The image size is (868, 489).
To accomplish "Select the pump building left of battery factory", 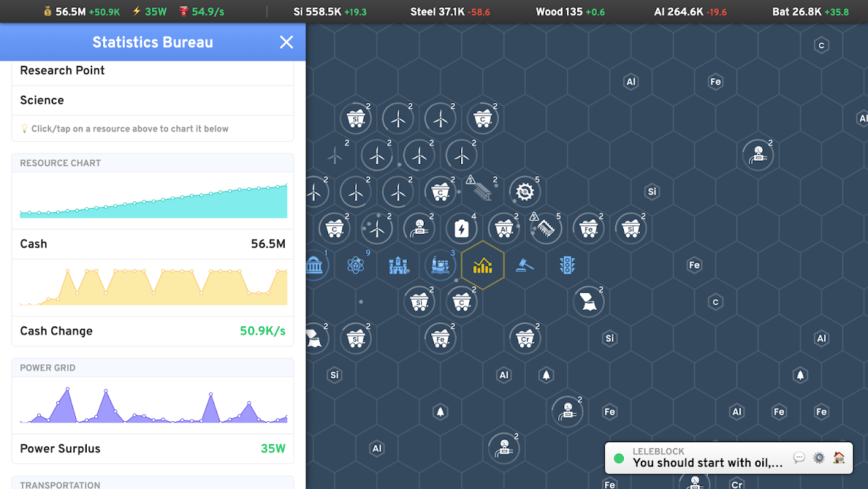I will [x=419, y=229].
